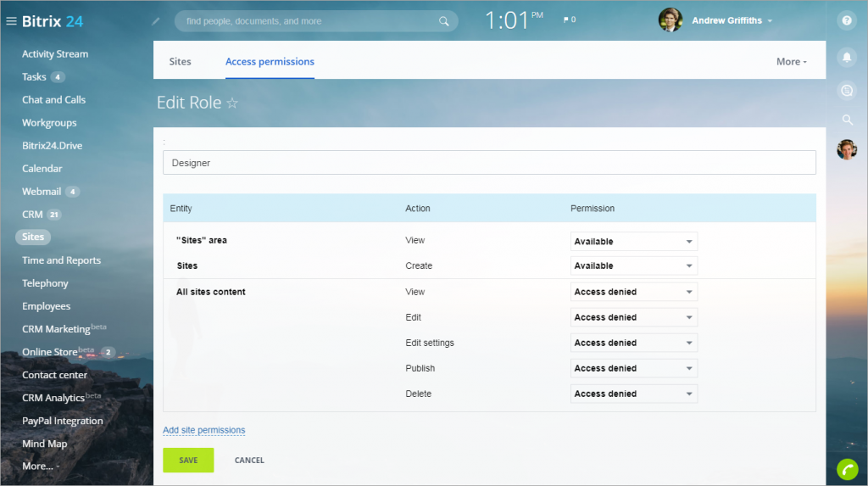The width and height of the screenshot is (868, 486).
Task: Open the Delete permission dropdown
Action: (x=634, y=394)
